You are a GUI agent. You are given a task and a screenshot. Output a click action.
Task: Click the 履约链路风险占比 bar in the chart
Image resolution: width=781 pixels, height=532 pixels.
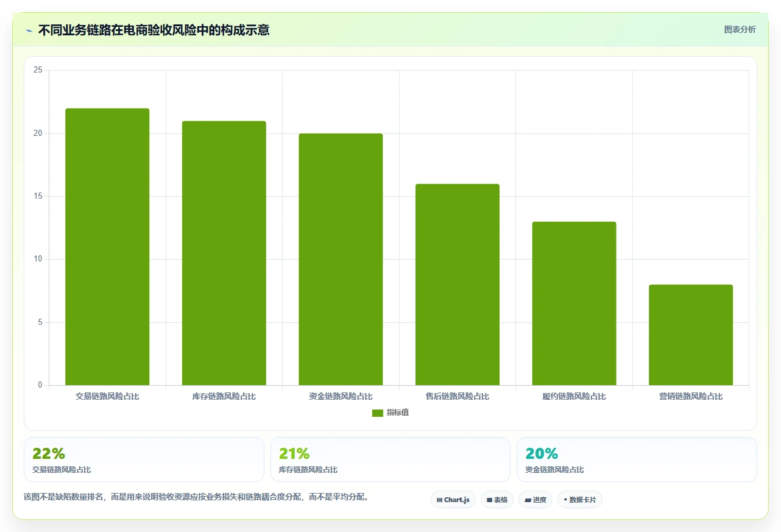(x=574, y=303)
